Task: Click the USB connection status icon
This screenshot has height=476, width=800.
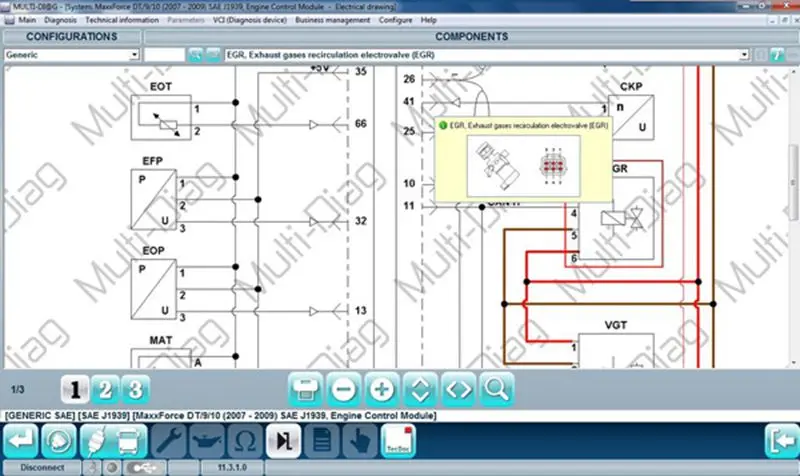Action: point(144,467)
